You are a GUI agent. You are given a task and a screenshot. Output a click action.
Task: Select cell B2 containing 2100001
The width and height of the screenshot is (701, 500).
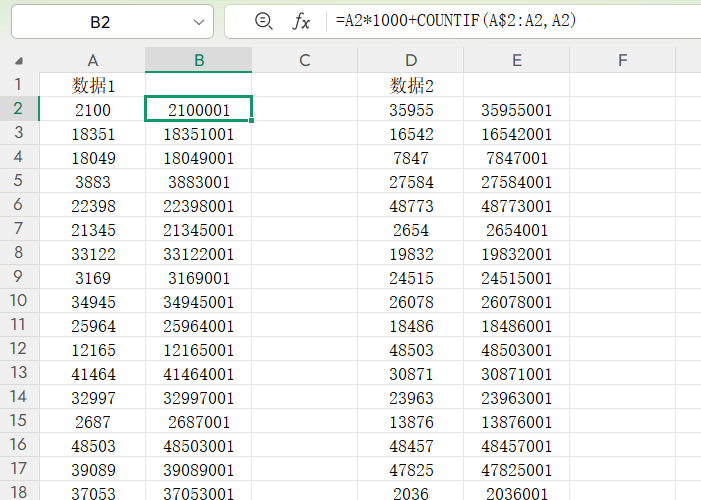(x=198, y=109)
